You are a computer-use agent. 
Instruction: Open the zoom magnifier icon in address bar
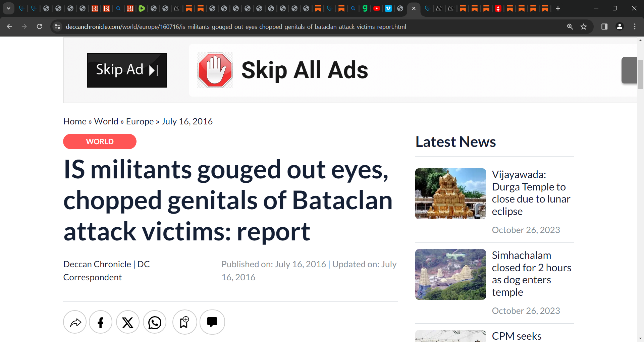coord(570,26)
